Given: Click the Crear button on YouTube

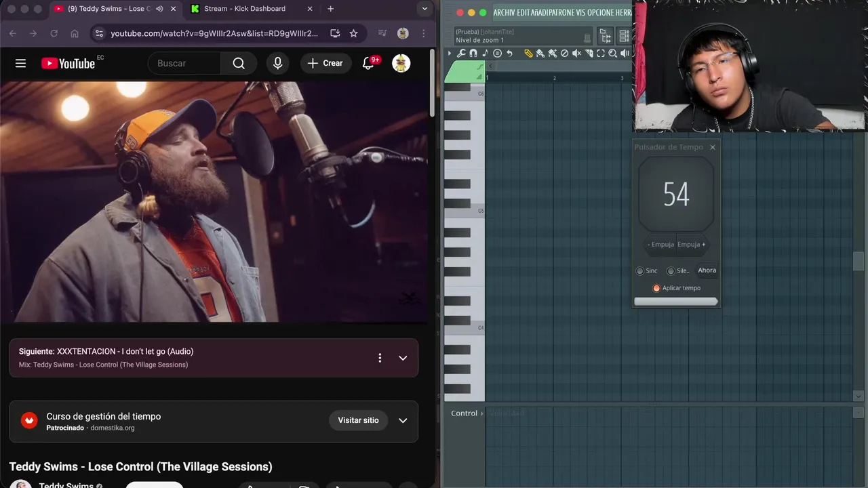Looking at the screenshot, I should click(x=325, y=63).
